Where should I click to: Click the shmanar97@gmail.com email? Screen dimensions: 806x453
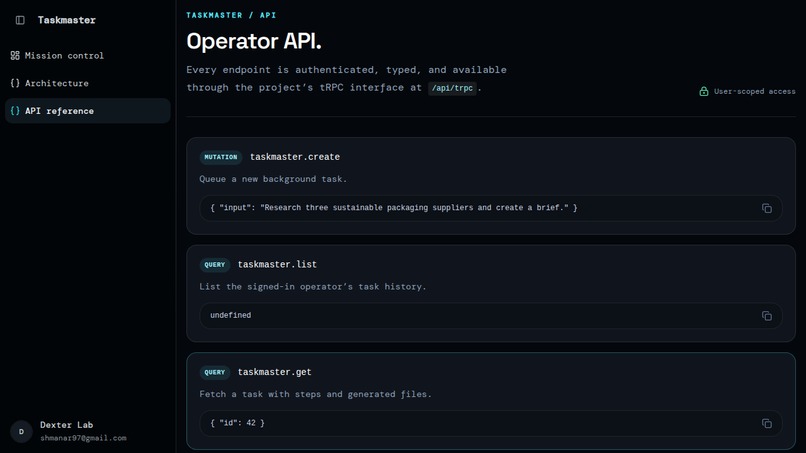point(83,438)
